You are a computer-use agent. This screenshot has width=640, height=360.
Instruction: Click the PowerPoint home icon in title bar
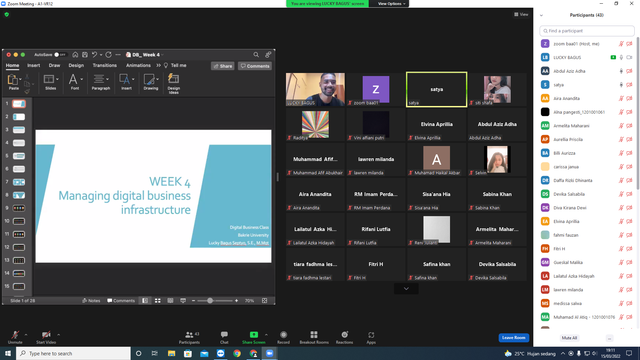(75, 55)
